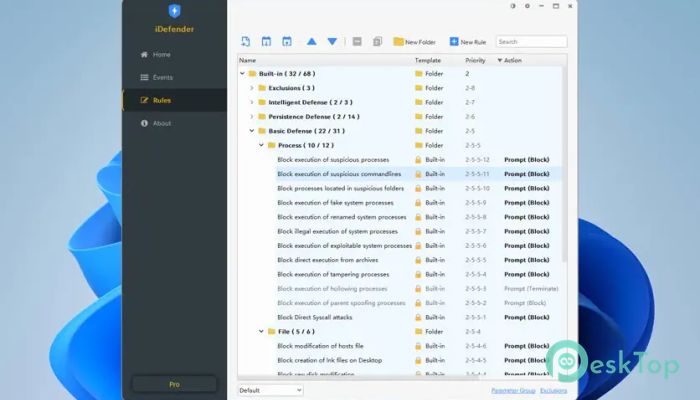The height and width of the screenshot is (400, 700).
Task: Focus the Search field
Action: coord(531,42)
